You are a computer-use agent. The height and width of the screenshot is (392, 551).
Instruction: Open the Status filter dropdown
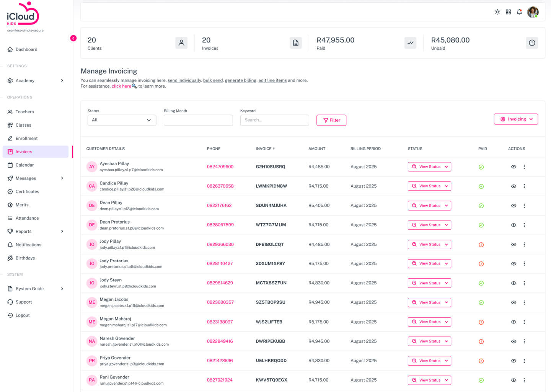122,120
